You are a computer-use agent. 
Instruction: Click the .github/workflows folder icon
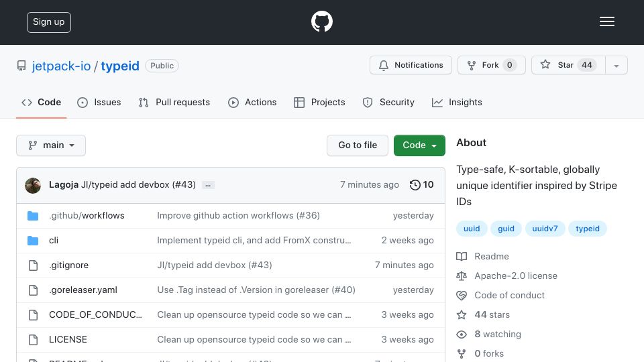click(33, 216)
